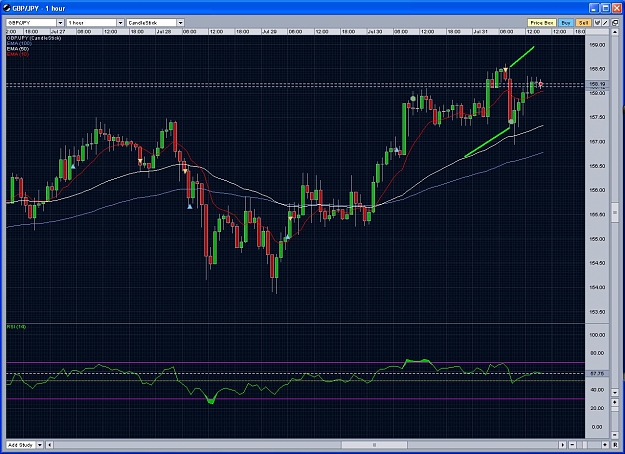
Task: Click the 20.00 RSI axis label
Action: point(597,408)
